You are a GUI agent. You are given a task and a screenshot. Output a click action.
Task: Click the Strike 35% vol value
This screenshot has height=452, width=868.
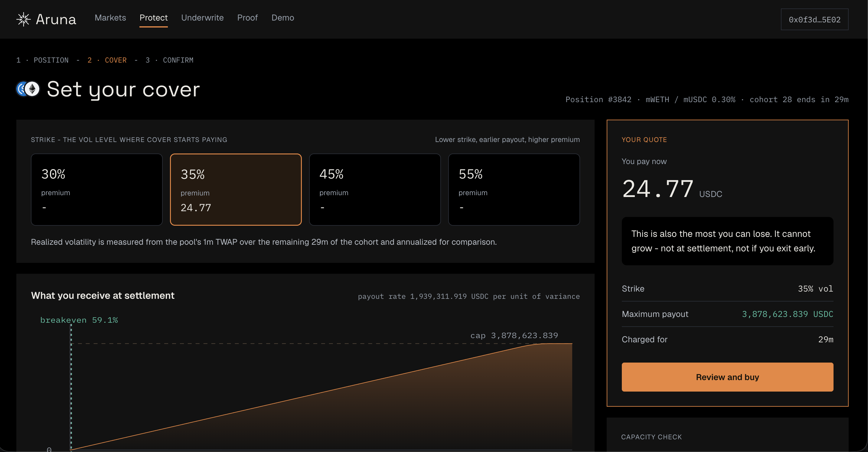(x=815, y=289)
